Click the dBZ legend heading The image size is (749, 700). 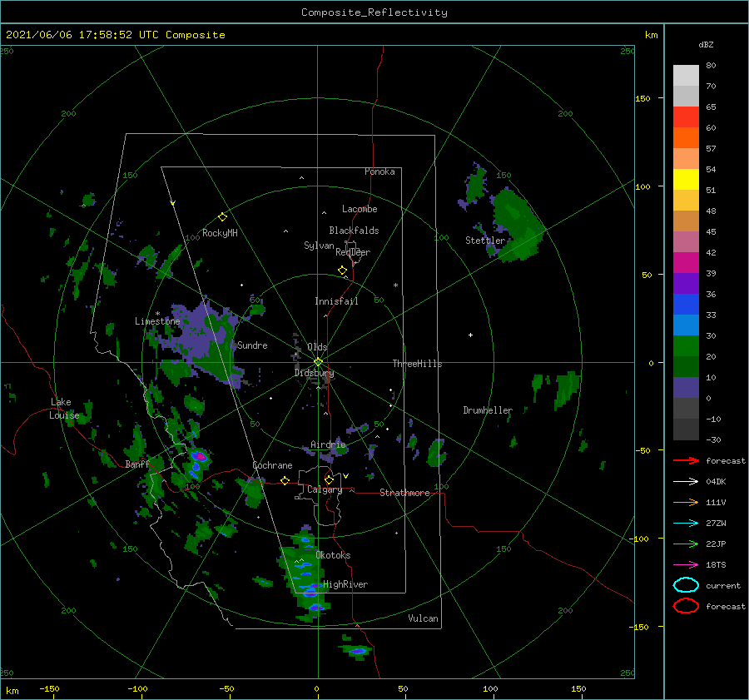pos(706,44)
